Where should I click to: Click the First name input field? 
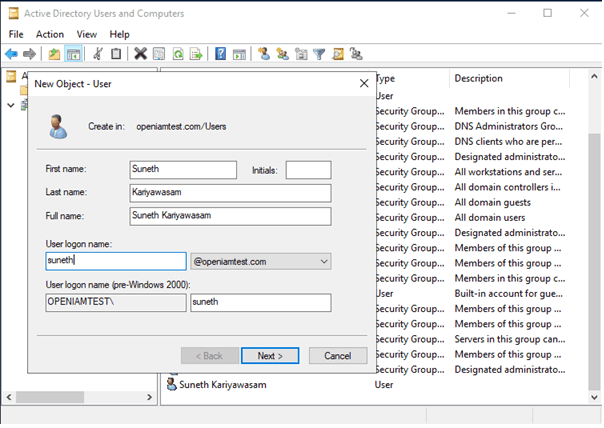click(x=183, y=170)
